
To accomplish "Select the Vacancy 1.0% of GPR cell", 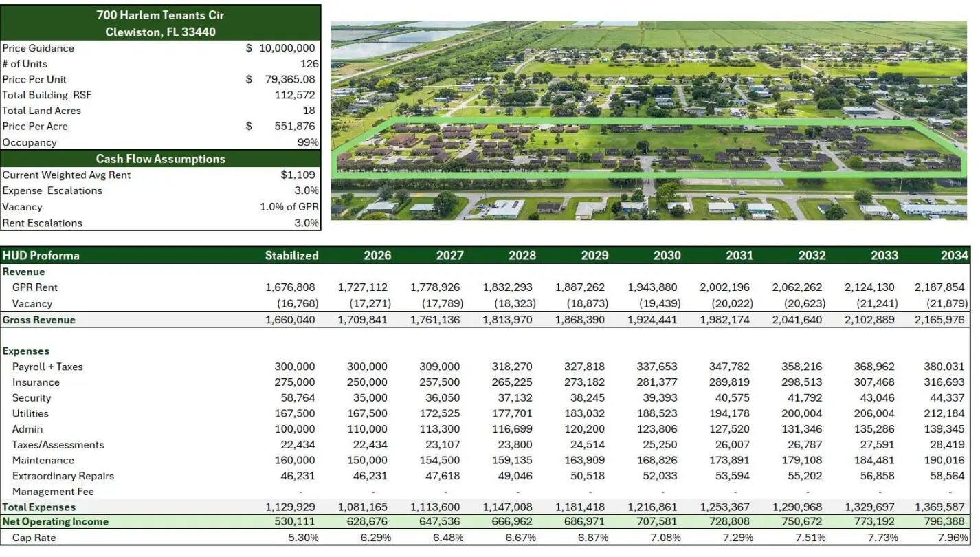I will [x=289, y=207].
